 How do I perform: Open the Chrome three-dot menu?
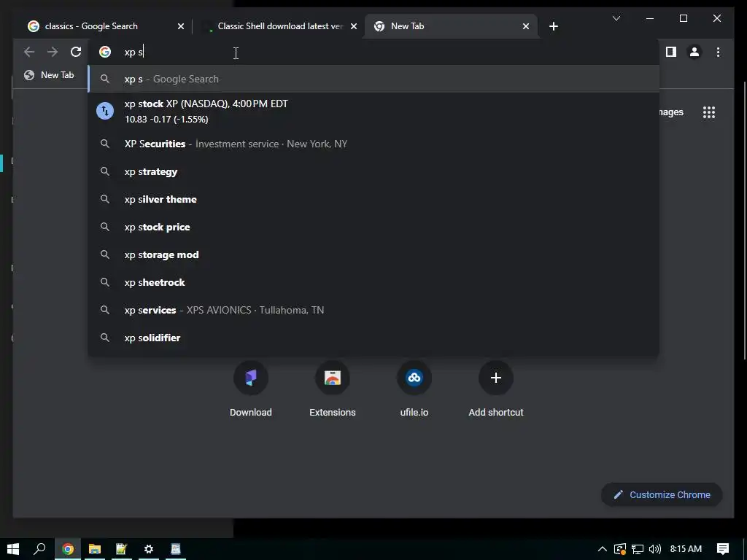[x=718, y=52]
